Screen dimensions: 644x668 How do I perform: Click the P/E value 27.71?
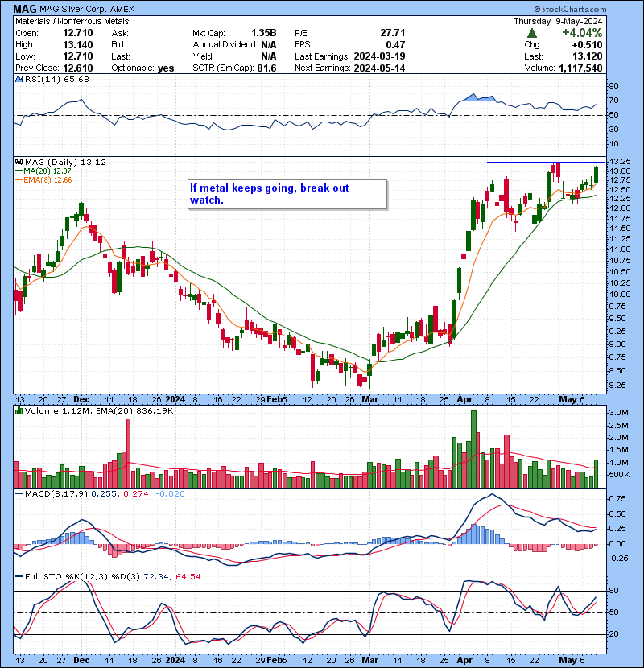tap(393, 33)
